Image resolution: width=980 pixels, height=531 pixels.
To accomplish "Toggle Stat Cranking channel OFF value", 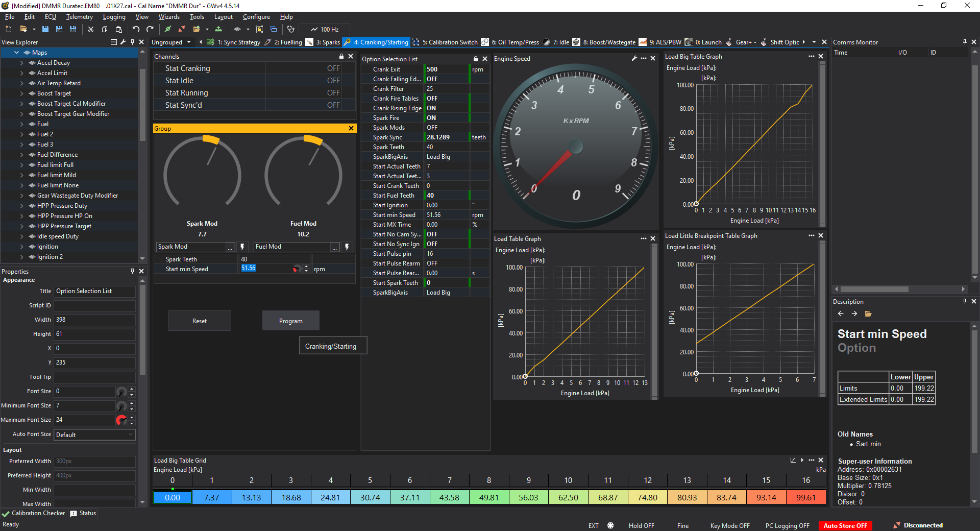I will 333,68.
